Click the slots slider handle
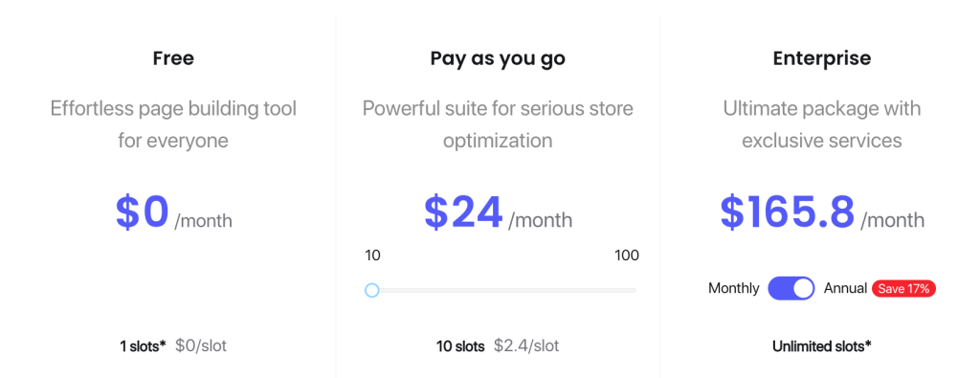Viewport: 980px width, 378px height. 372,290
